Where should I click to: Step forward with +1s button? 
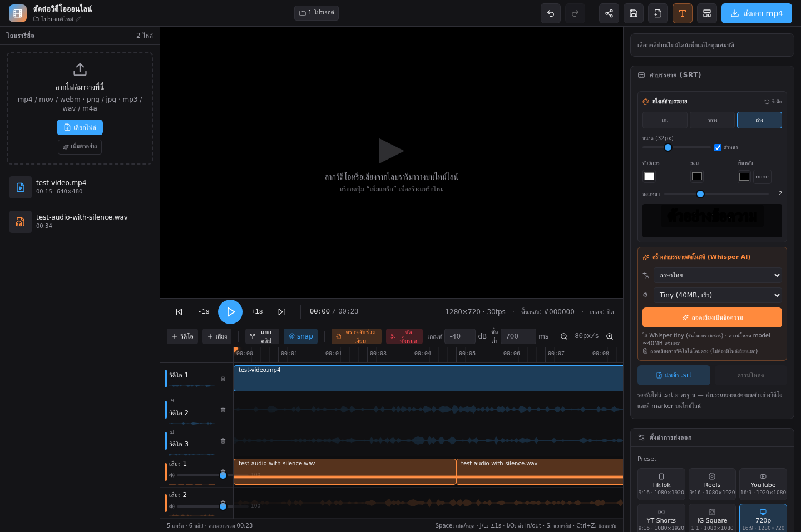click(x=257, y=311)
